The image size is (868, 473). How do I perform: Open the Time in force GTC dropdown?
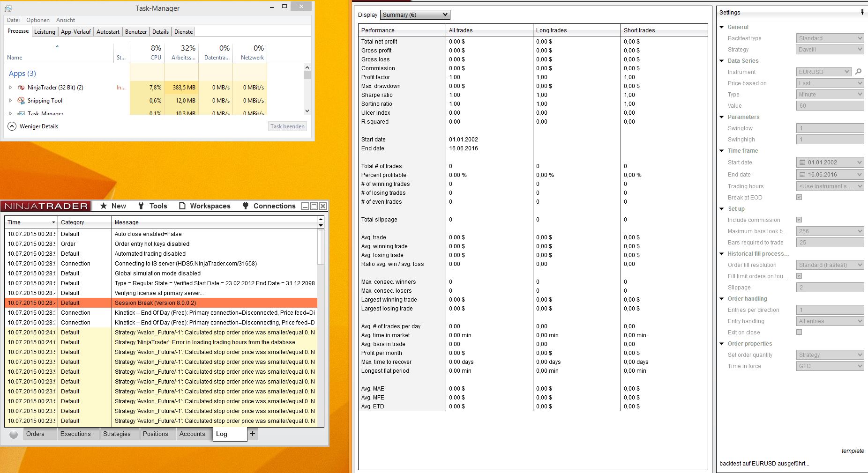point(830,366)
